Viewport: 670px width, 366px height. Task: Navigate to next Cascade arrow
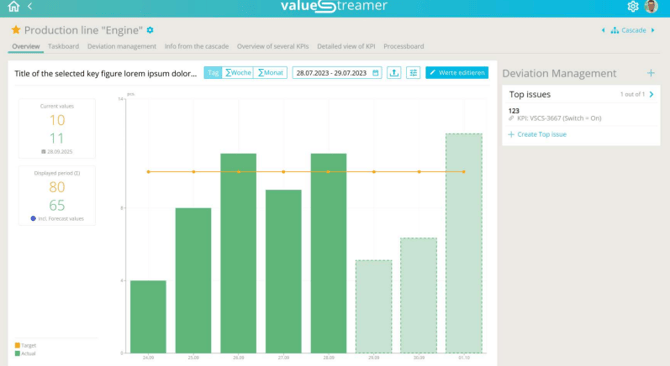click(653, 30)
